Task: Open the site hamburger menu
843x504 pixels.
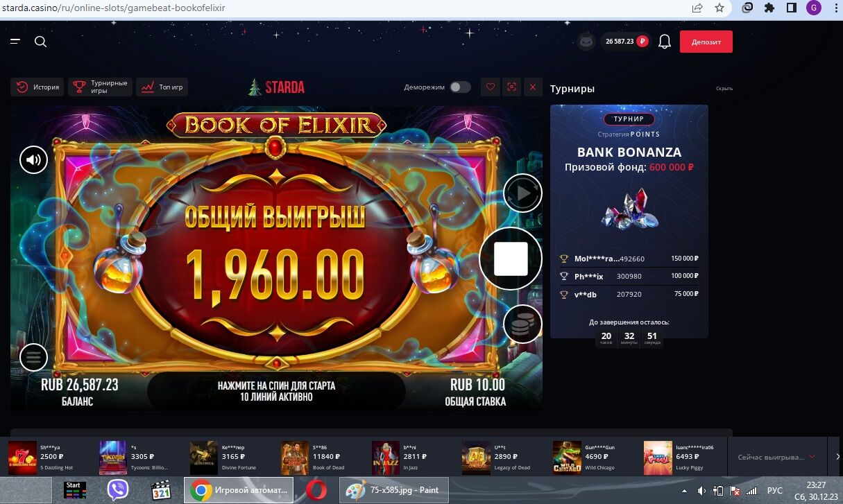Action: [15, 42]
